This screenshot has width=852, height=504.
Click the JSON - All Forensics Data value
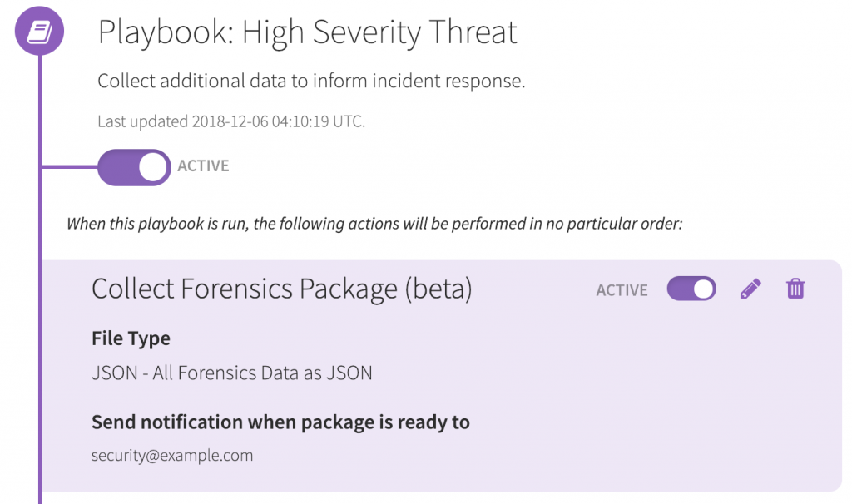tap(231, 373)
